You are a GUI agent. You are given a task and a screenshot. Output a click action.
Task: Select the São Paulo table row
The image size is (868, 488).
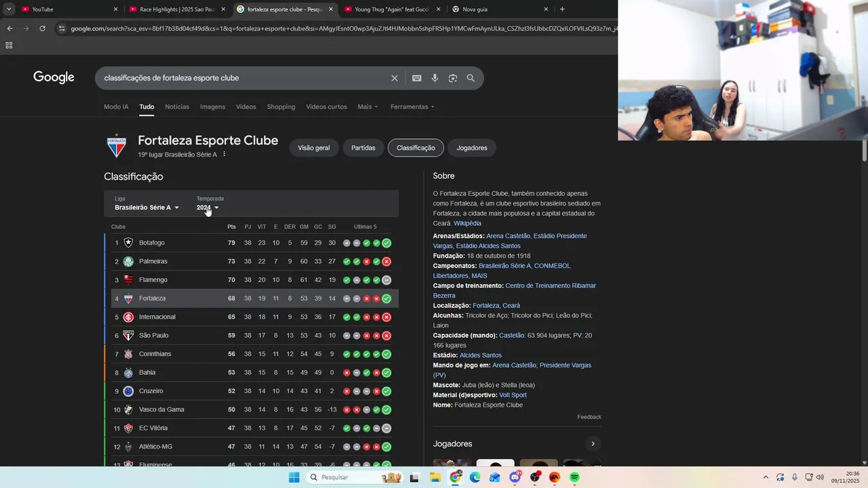(x=252, y=335)
